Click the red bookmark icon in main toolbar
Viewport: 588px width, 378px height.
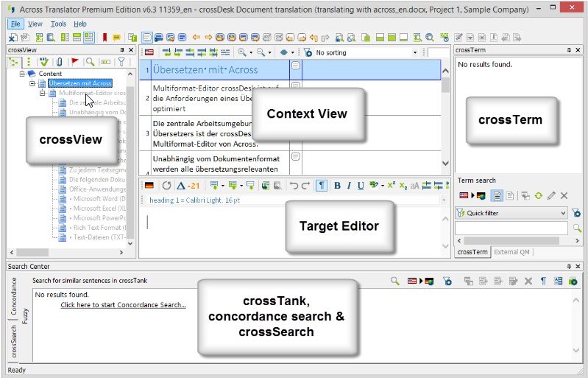(x=105, y=38)
